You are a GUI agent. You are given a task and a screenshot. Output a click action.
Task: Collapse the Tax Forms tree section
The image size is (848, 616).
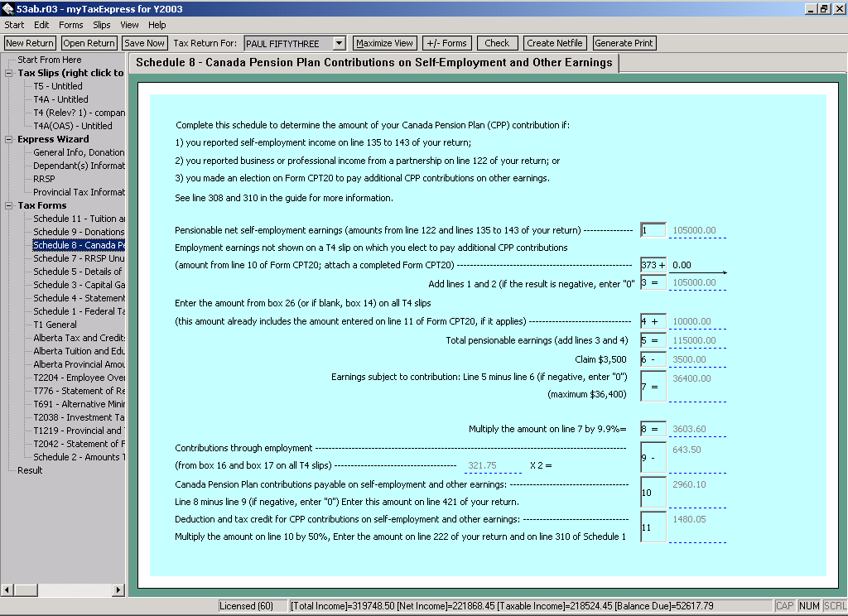(x=9, y=205)
